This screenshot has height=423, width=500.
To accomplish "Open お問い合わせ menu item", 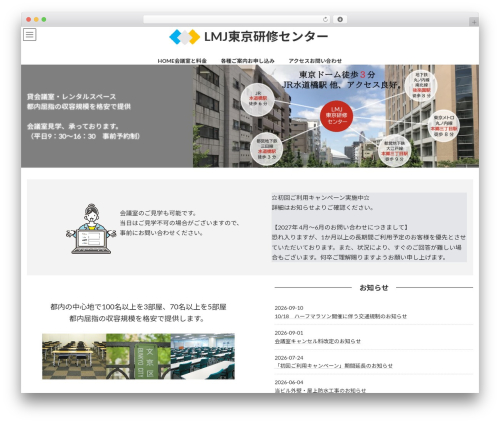I will coord(326,61).
